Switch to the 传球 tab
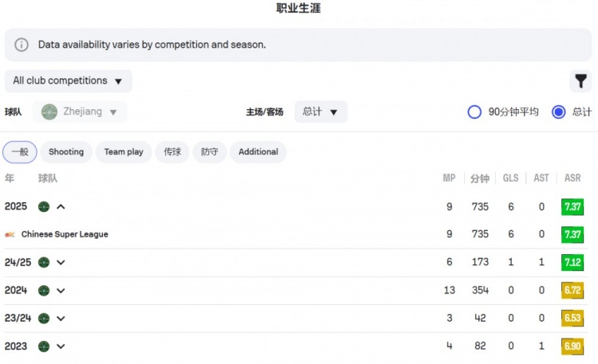The height and width of the screenshot is (364, 598). click(172, 152)
